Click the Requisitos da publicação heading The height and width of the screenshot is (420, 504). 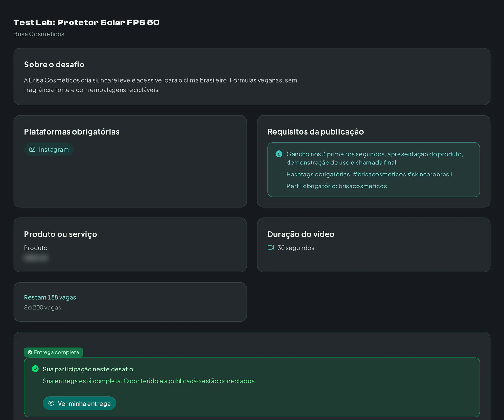coord(316,132)
